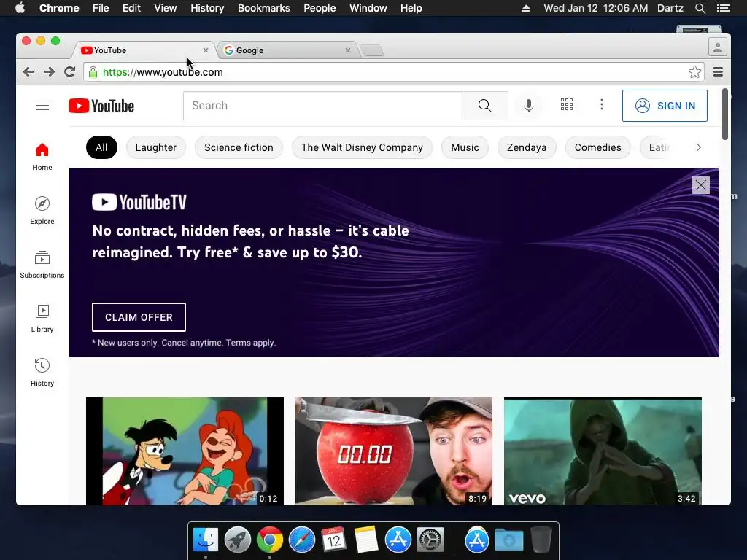
Task: Click the address bar URL
Action: click(163, 72)
